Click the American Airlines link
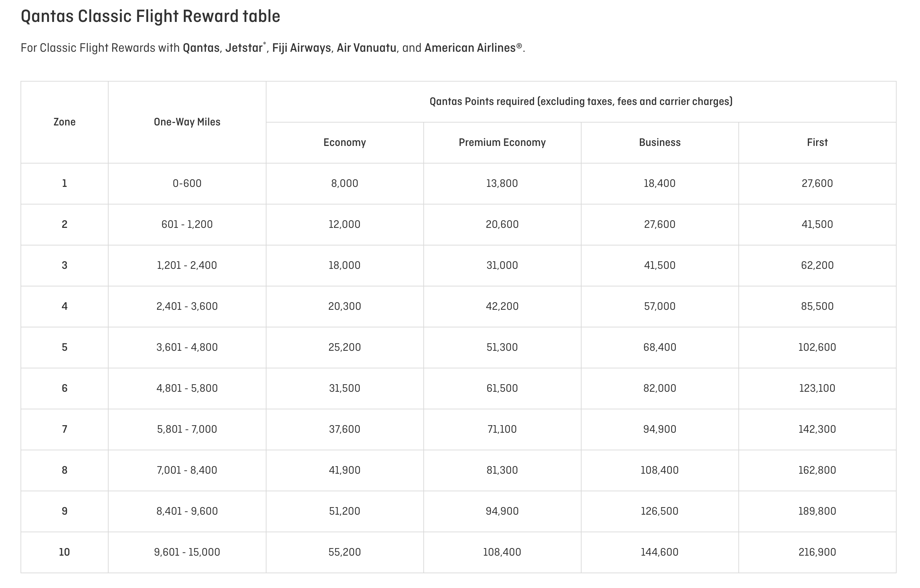This screenshot has height=588, width=920. pyautogui.click(x=470, y=48)
